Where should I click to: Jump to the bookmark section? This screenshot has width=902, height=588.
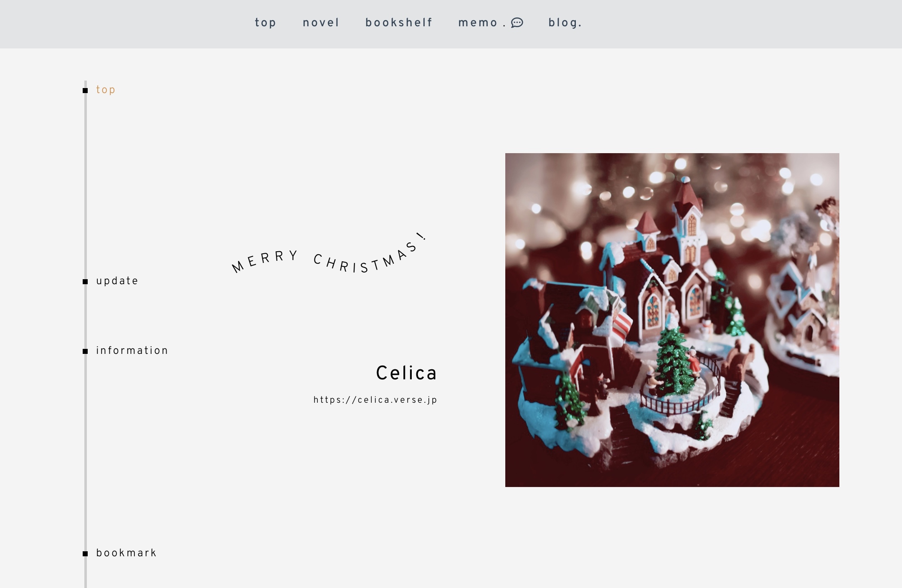coord(126,553)
